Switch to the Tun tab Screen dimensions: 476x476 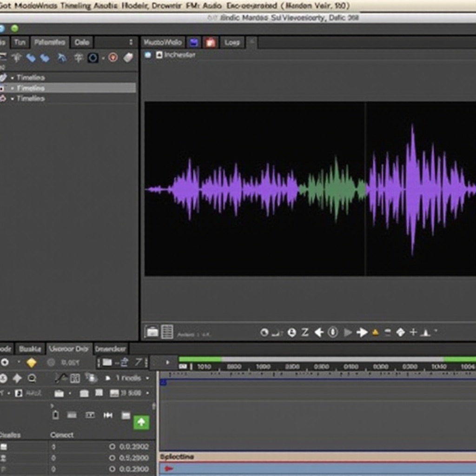pyautogui.click(x=20, y=42)
